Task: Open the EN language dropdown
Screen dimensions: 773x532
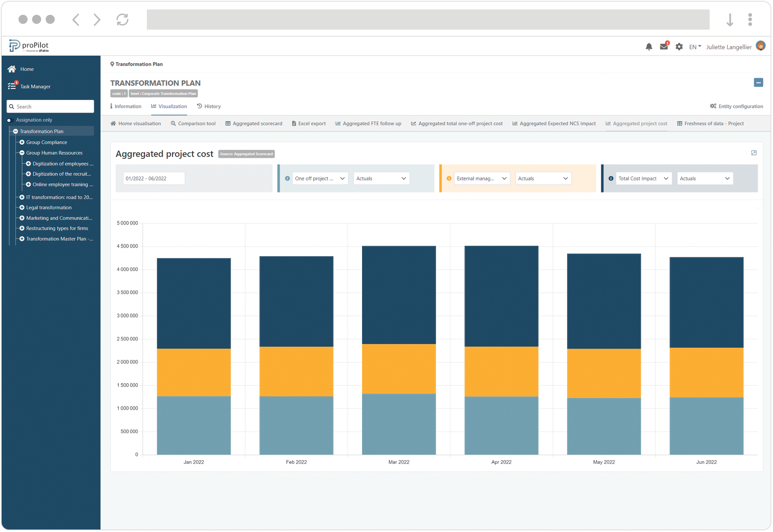Action: point(695,47)
